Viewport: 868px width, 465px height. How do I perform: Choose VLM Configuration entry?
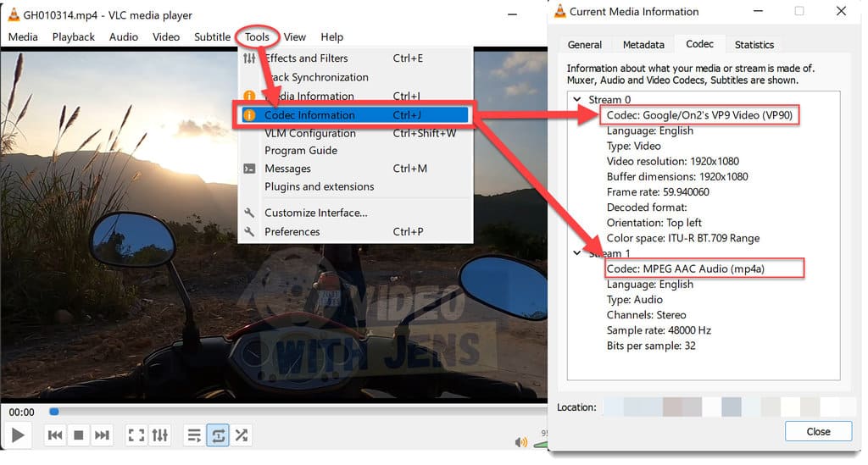point(357,133)
